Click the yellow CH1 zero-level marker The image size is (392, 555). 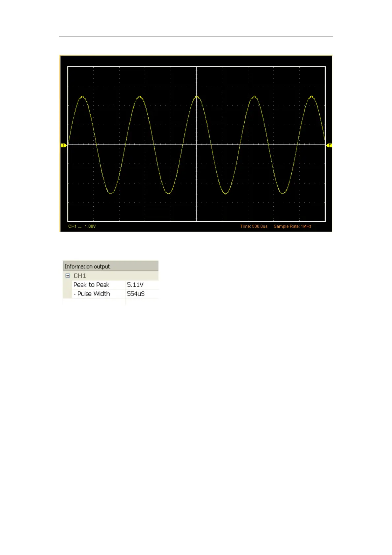tap(64, 145)
